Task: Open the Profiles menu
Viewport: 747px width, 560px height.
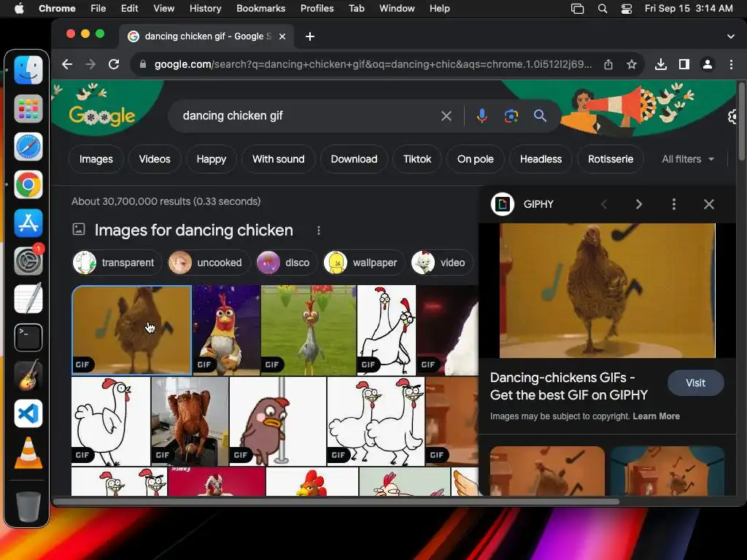Action: (317, 9)
